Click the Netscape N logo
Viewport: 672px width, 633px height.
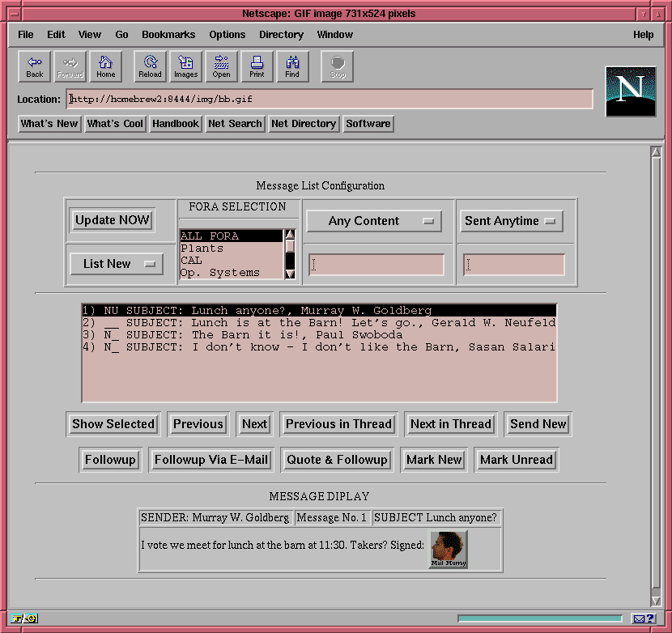[631, 91]
